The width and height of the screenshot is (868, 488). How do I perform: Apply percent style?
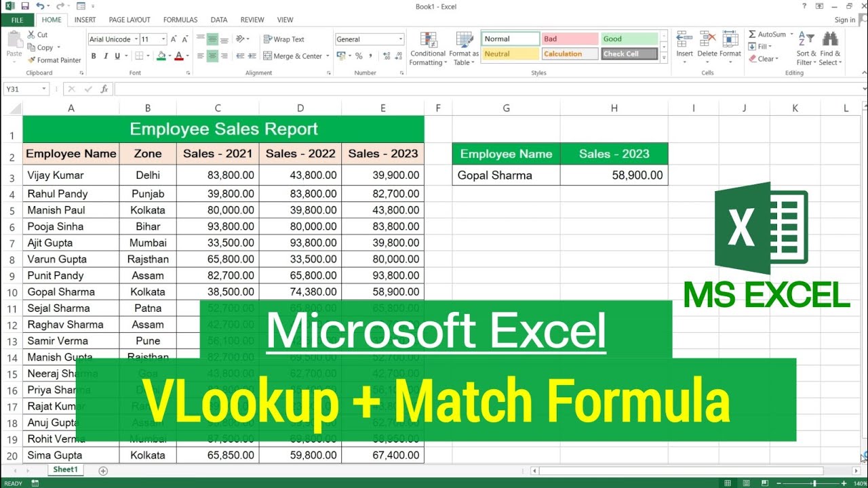click(x=359, y=56)
